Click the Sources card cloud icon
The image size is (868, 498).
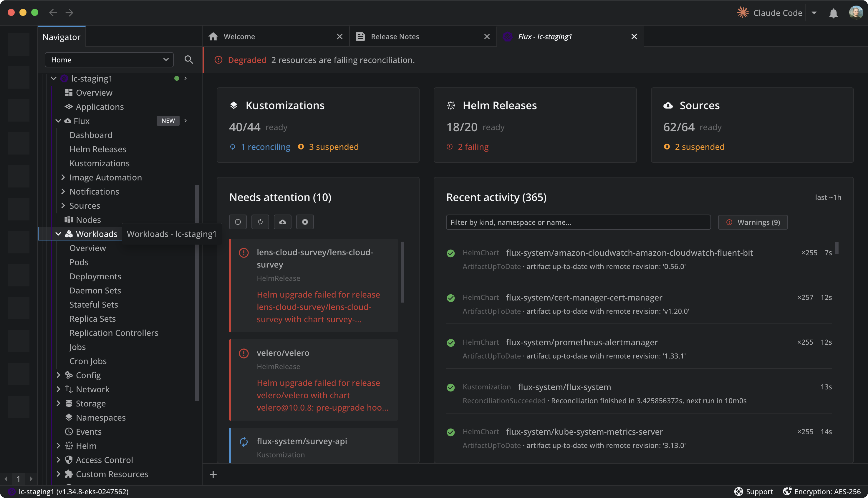click(x=667, y=105)
